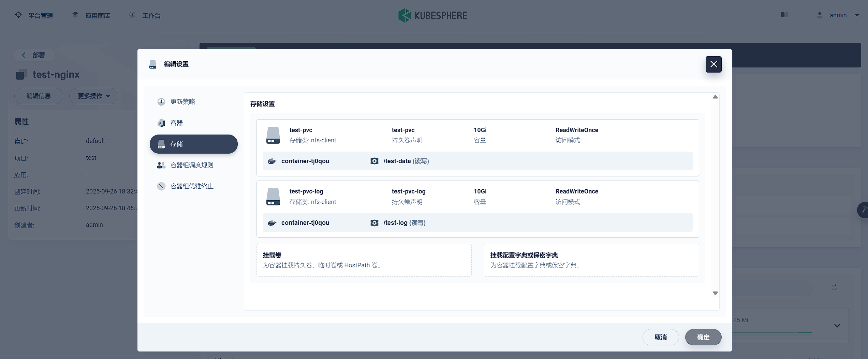
Task: Open the 容器组调度规则 section
Action: [192, 165]
